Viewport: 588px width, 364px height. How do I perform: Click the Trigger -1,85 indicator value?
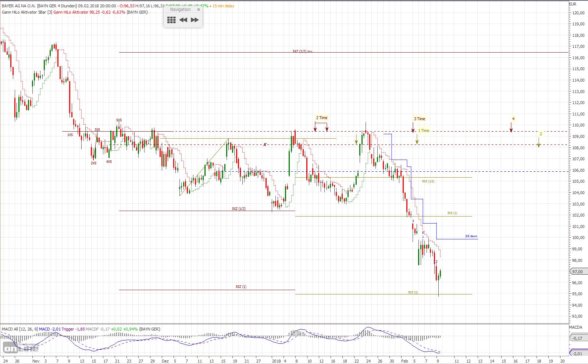[73, 329]
